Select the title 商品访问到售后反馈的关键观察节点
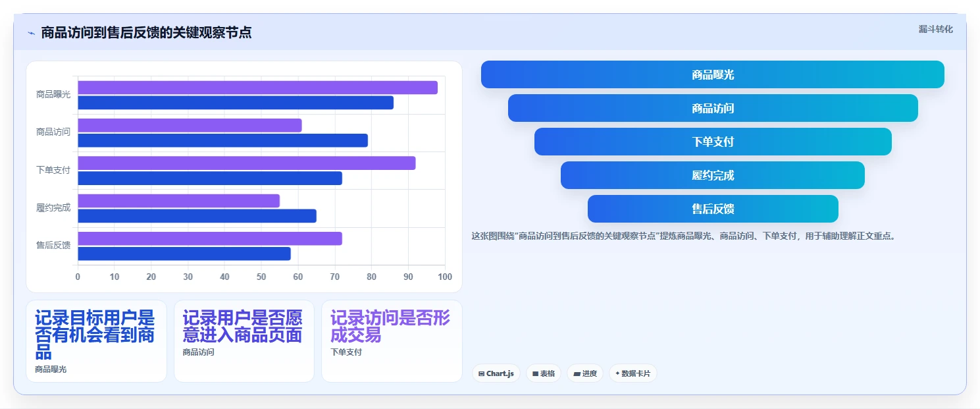980x409 pixels. point(146,33)
